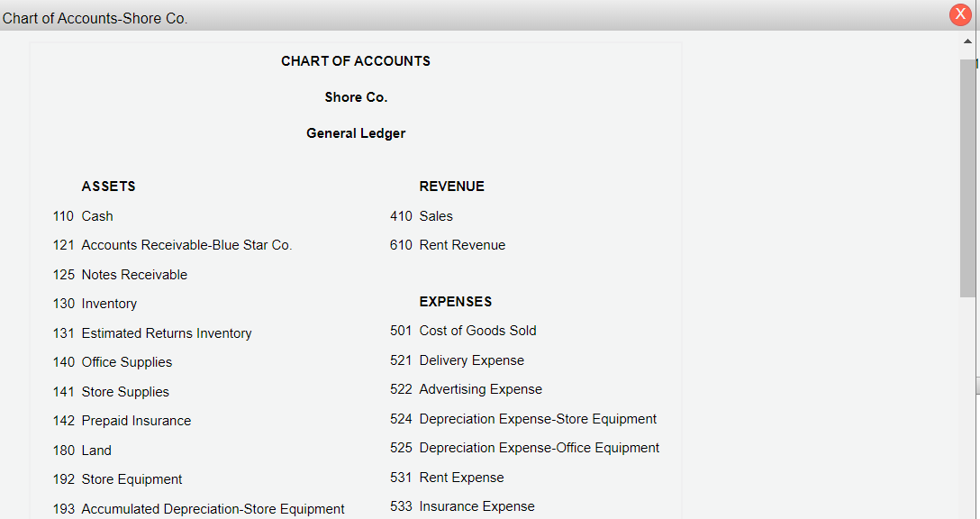Click the scrollbar up arrow
980x519 pixels.
967,41
